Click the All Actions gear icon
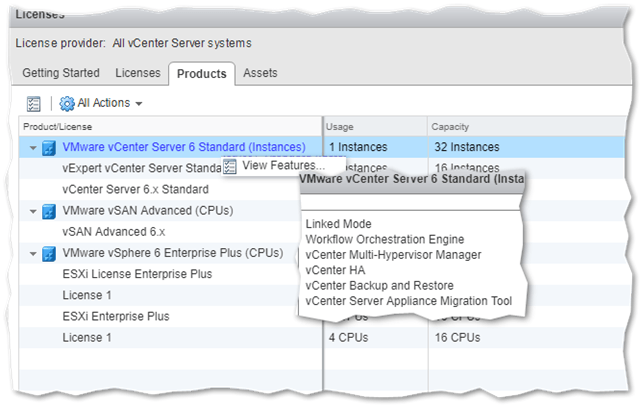The width and height of the screenshot is (642, 407). click(67, 104)
